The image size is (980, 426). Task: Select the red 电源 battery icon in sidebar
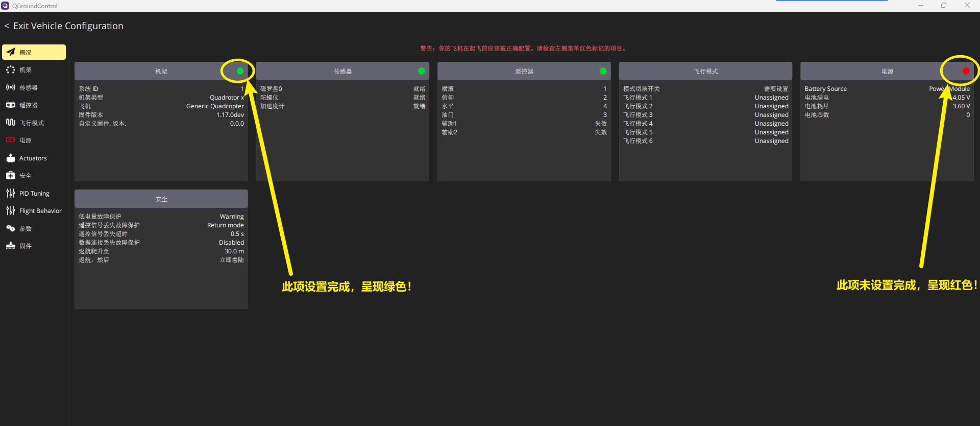(11, 140)
